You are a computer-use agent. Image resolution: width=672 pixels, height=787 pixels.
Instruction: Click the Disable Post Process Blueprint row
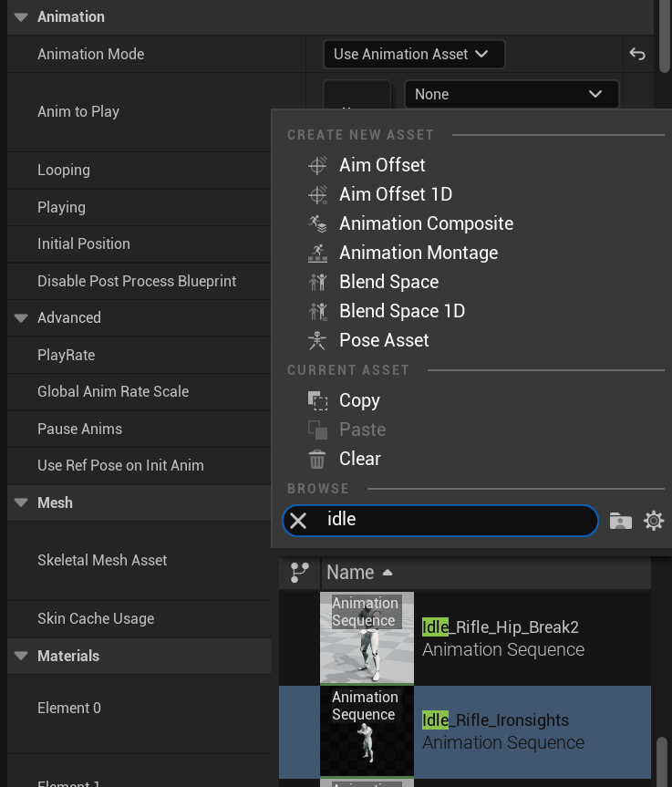click(x=139, y=281)
